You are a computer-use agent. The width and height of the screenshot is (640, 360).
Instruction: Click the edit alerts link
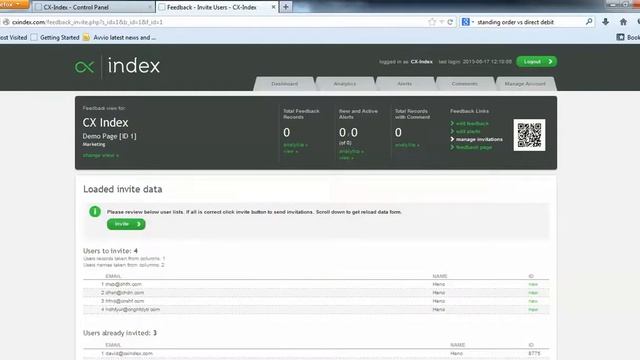click(x=468, y=131)
